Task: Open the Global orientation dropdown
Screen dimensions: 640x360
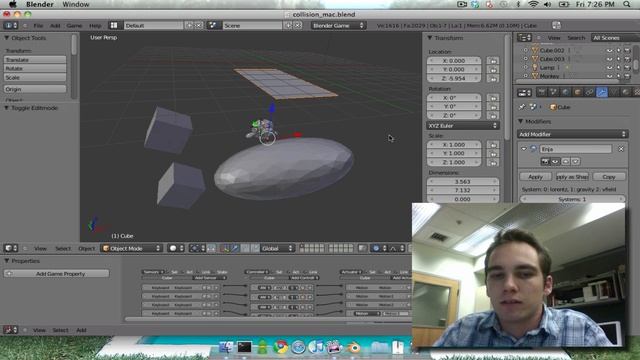Action: click(x=277, y=248)
